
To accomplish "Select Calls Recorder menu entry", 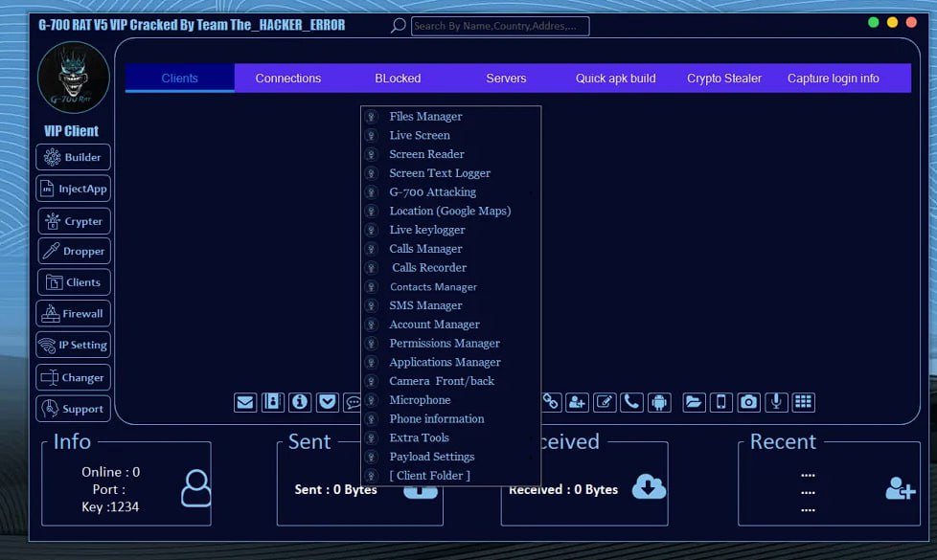I will click(451, 267).
